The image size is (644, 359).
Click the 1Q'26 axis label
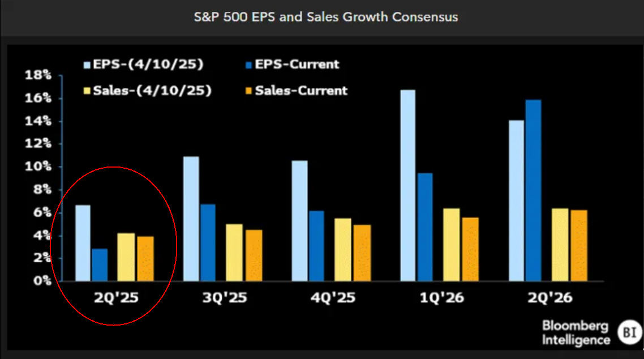click(x=441, y=297)
